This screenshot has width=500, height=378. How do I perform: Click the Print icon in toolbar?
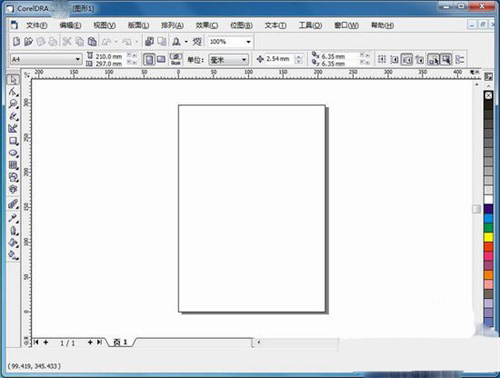(x=53, y=42)
